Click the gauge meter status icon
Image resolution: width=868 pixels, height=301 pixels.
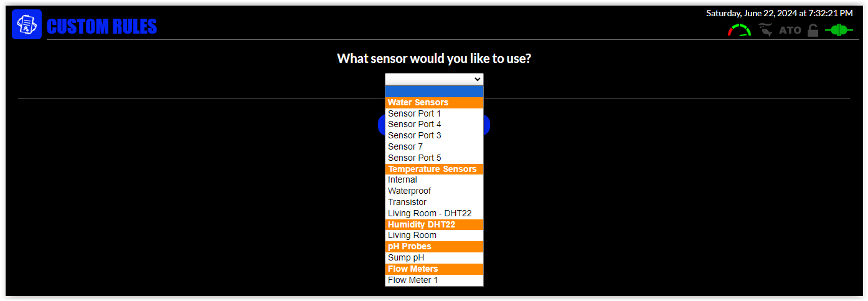tap(739, 30)
